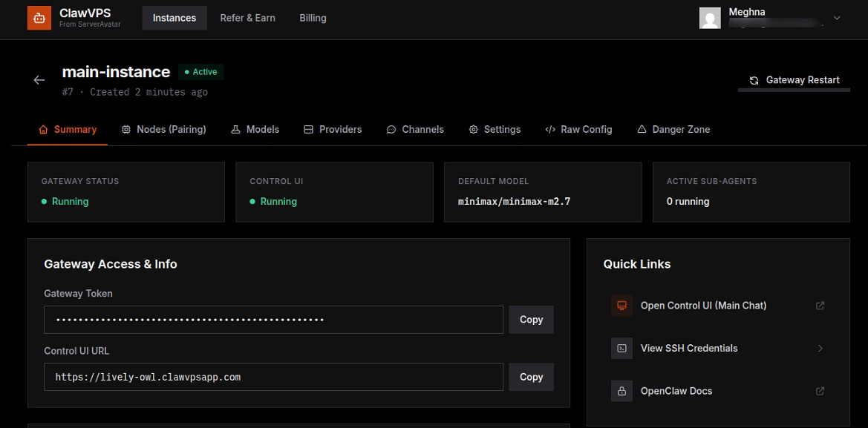This screenshot has height=428, width=868.
Task: Click the 0 running sub-agents value
Action: (688, 202)
